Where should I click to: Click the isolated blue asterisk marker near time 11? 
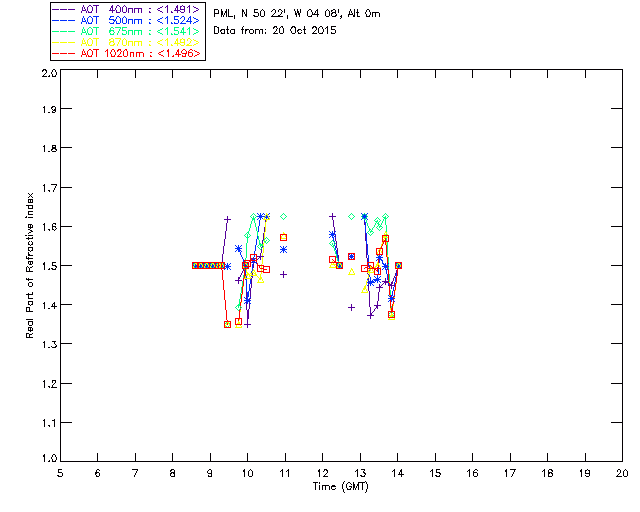point(284,249)
